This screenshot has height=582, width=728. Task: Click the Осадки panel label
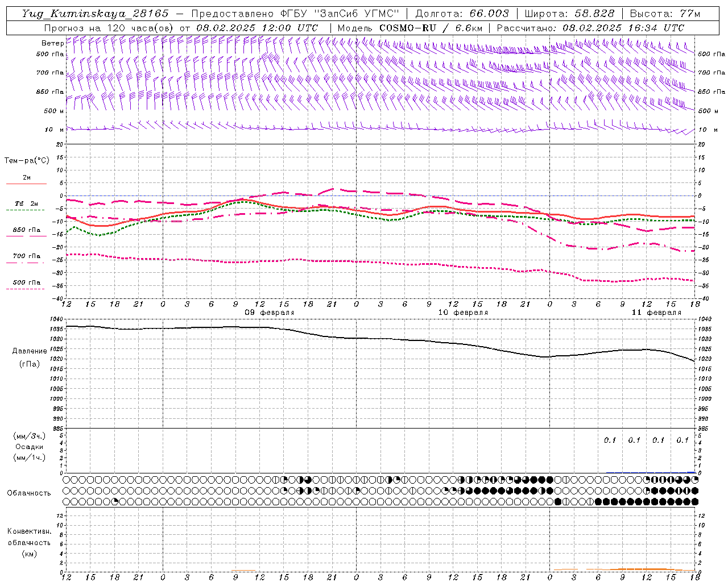pyautogui.click(x=30, y=447)
